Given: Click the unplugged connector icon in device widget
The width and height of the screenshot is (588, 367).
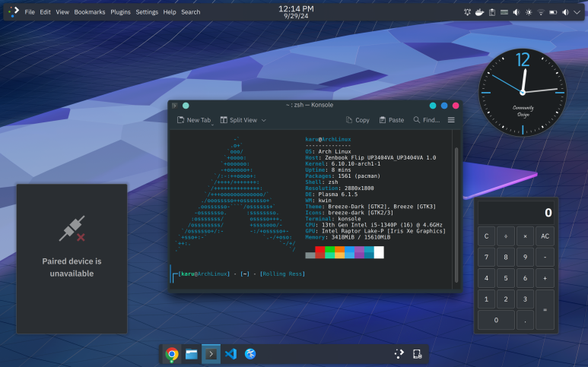Looking at the screenshot, I should (72, 229).
